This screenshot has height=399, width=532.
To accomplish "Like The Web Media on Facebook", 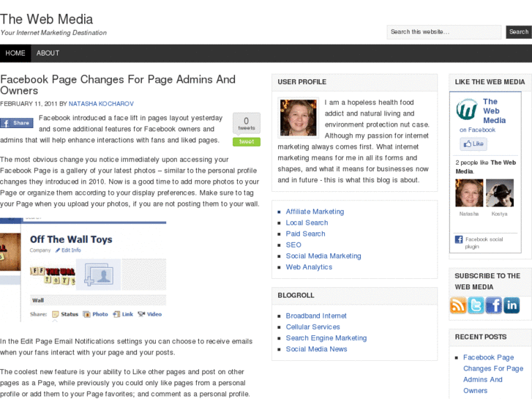I will [473, 144].
